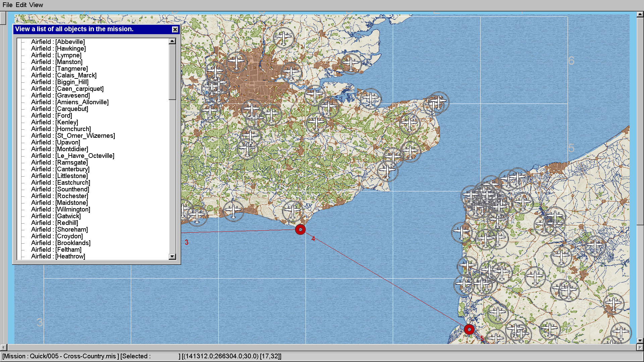Click red waypoint 5 marker in France
Viewport: 644px width, 362px height.
(469, 329)
